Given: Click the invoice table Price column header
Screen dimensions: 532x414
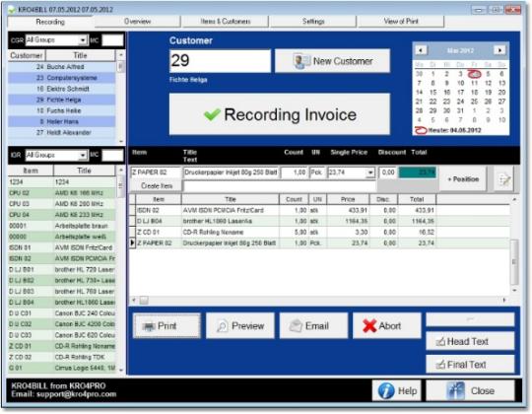Looking at the screenshot, I should pyautogui.click(x=348, y=199).
